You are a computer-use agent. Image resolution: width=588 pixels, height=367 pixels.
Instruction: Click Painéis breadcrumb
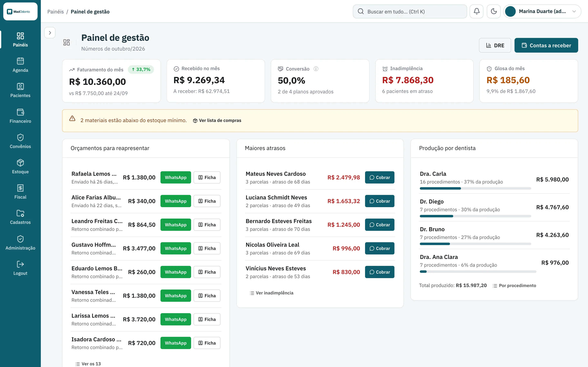click(x=56, y=12)
